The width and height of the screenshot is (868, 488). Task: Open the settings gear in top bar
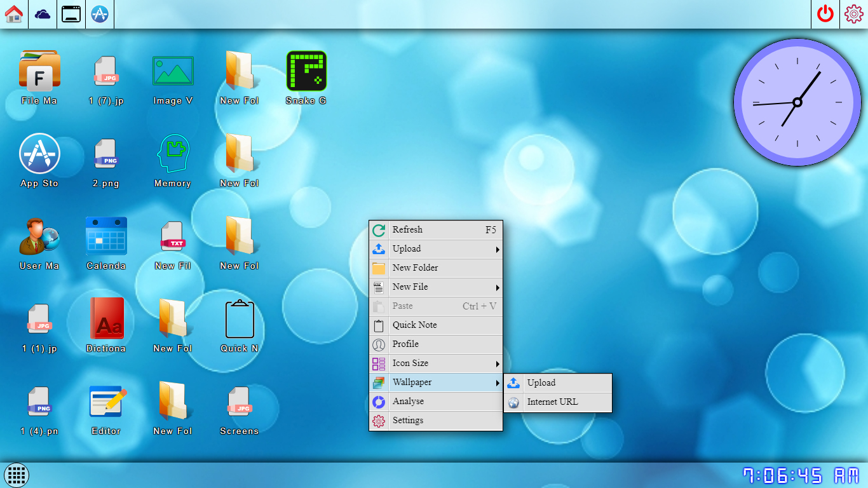tap(854, 14)
